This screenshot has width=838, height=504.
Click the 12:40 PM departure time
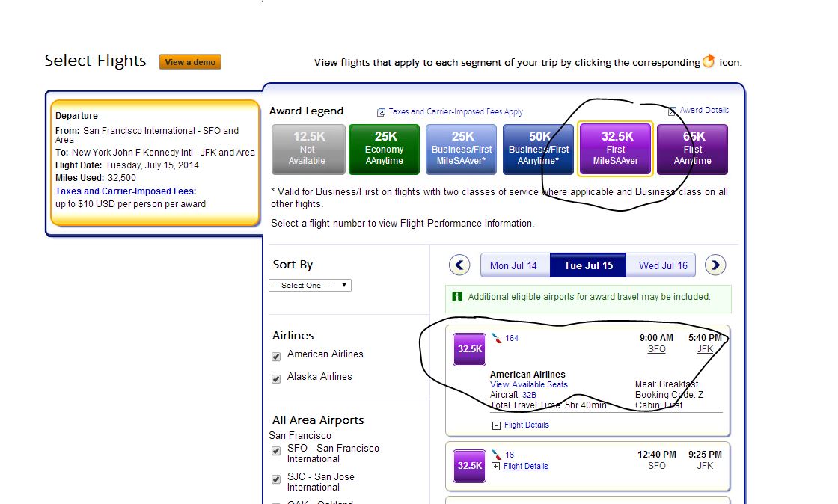(x=656, y=455)
